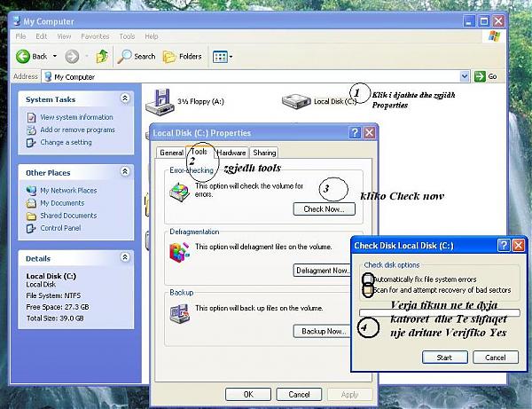Switch to the Sharing tab
Screen dimensions: 532x409
(x=264, y=153)
